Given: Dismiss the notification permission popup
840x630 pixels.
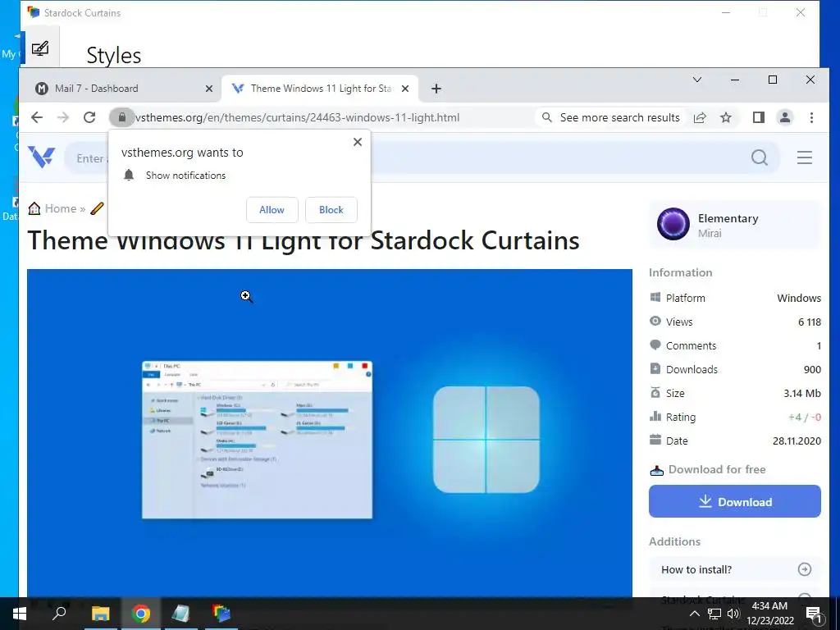Looking at the screenshot, I should click(x=358, y=142).
